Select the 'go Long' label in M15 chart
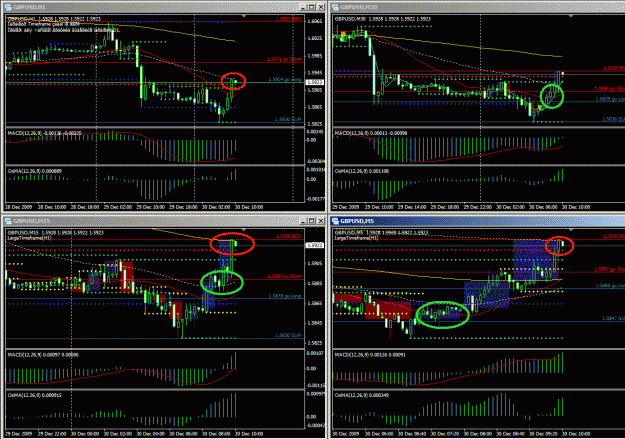 pos(285,296)
